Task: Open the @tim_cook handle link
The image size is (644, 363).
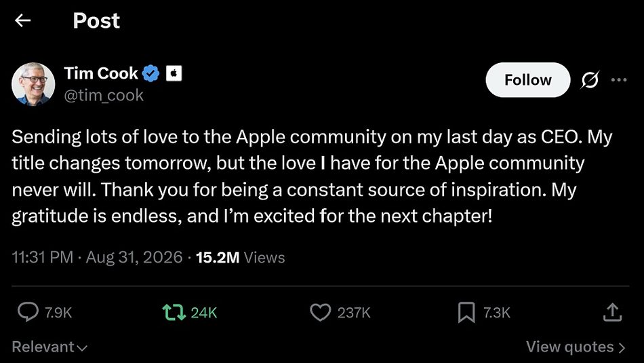Action: [x=104, y=96]
